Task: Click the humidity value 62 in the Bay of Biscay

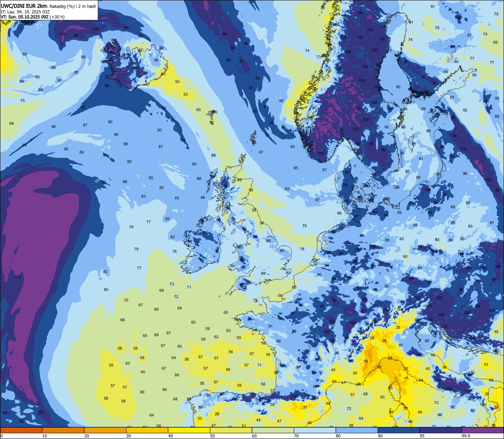Action: 216,337
